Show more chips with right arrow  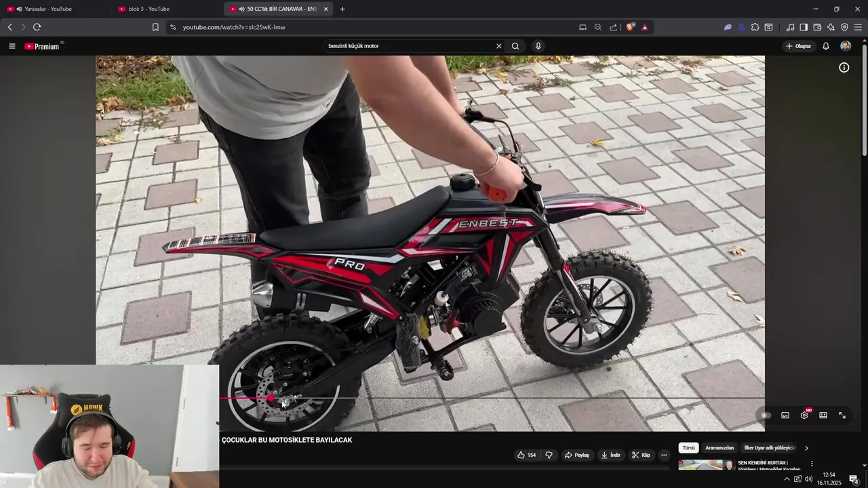[x=806, y=448]
